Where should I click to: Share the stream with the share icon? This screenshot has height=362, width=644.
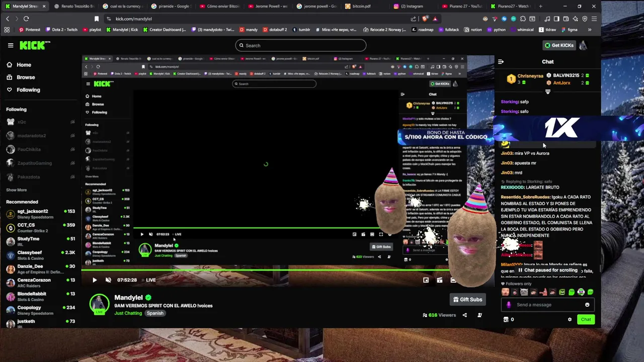pos(465,315)
